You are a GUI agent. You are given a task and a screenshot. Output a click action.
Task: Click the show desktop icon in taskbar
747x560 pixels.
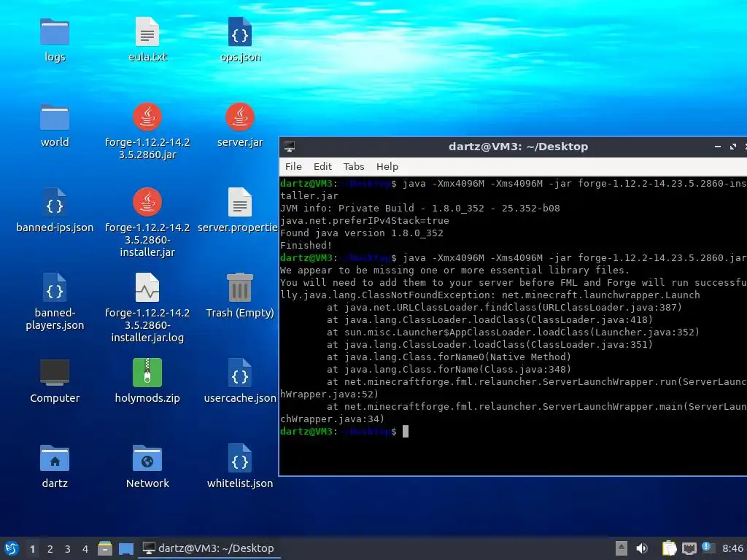click(125, 548)
